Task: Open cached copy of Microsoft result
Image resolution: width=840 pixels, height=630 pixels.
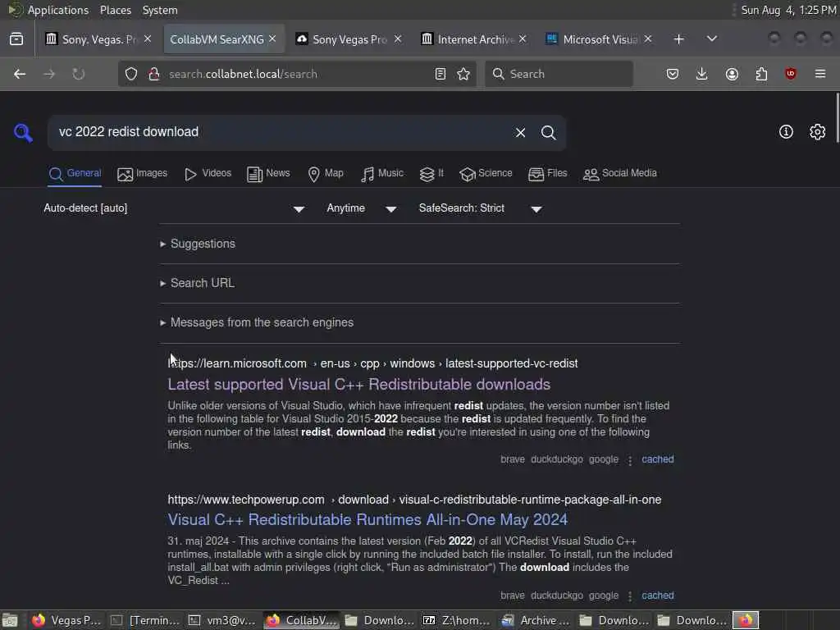Action: coord(657,459)
